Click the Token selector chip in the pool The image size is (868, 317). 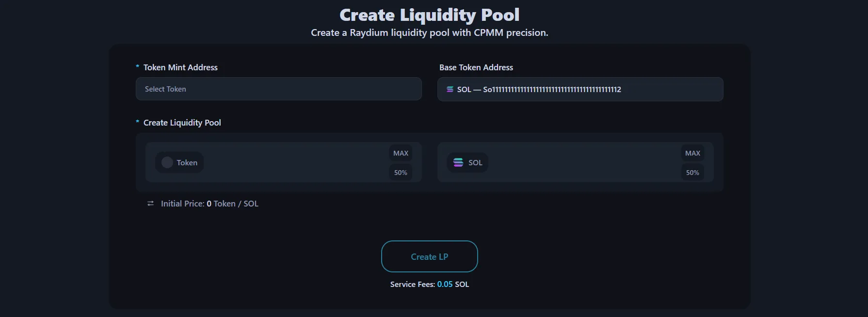point(179,162)
